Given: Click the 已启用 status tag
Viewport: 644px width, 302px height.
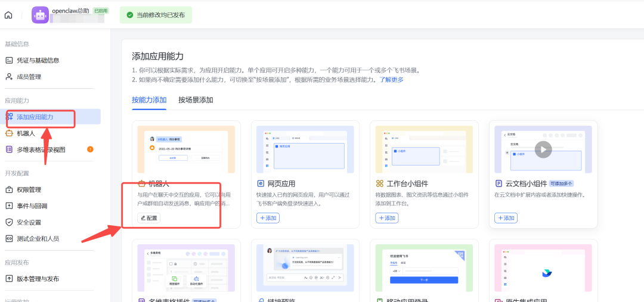Looking at the screenshot, I should click(x=101, y=11).
